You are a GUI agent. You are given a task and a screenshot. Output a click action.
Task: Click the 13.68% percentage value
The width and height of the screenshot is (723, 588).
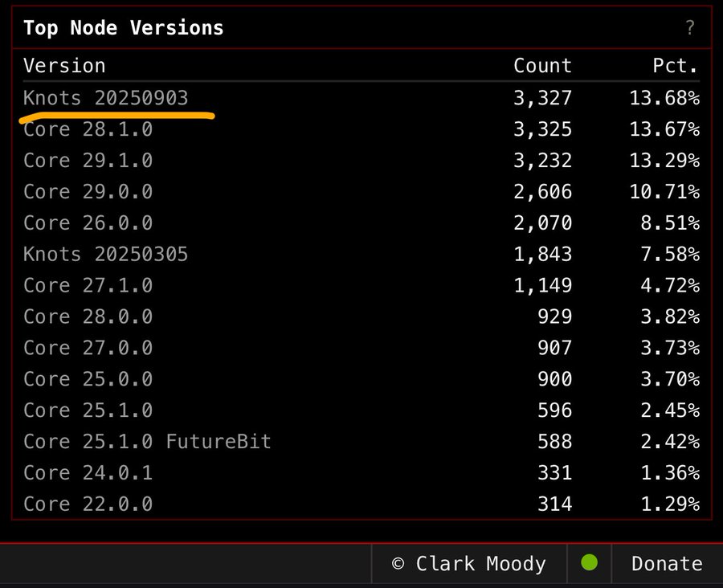point(665,98)
